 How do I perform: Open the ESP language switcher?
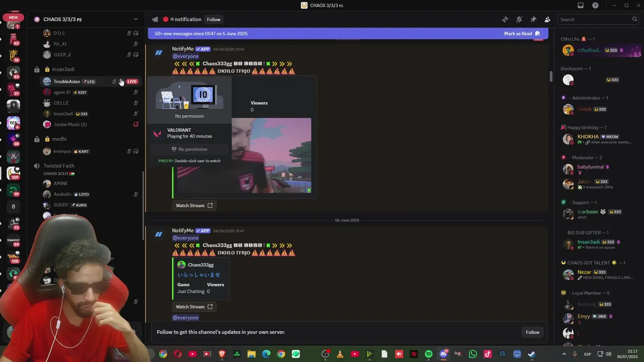click(588, 354)
